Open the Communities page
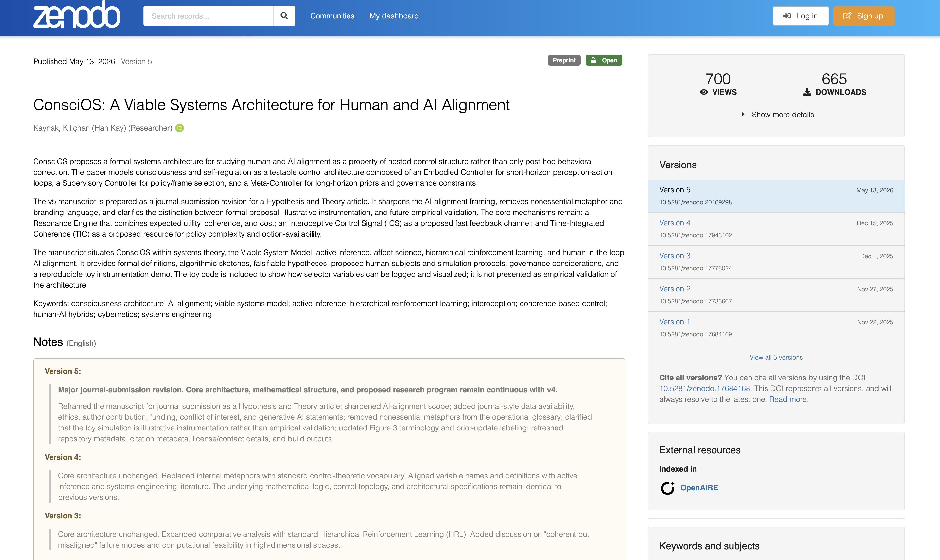Screen dimensions: 940x560 pyautogui.click(x=332, y=16)
